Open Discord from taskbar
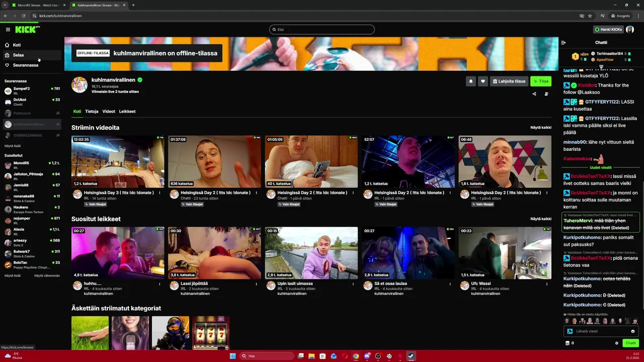The width and height of the screenshot is (644, 362). pos(367,356)
